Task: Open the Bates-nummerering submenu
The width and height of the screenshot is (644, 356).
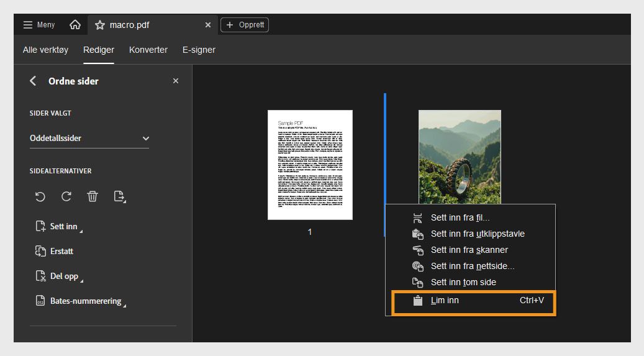Action: tap(81, 301)
